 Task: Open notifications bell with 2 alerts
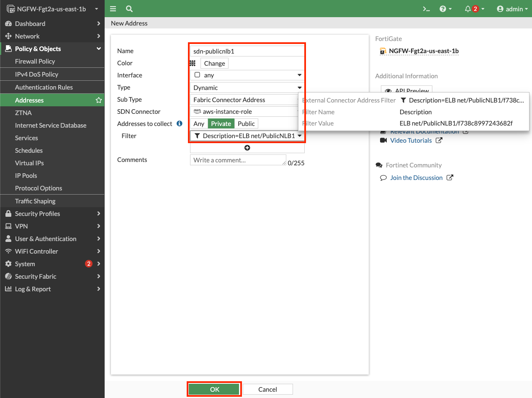point(474,9)
